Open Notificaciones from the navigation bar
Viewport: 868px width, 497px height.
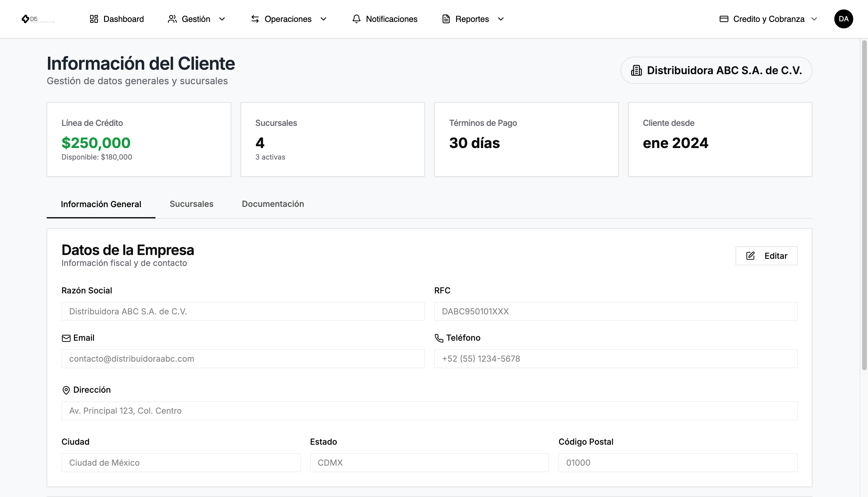tap(385, 19)
